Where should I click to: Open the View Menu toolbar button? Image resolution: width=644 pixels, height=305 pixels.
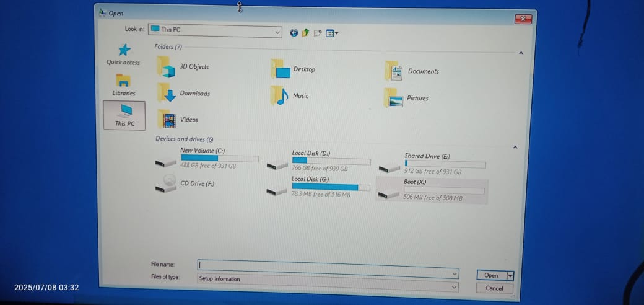pos(331,33)
